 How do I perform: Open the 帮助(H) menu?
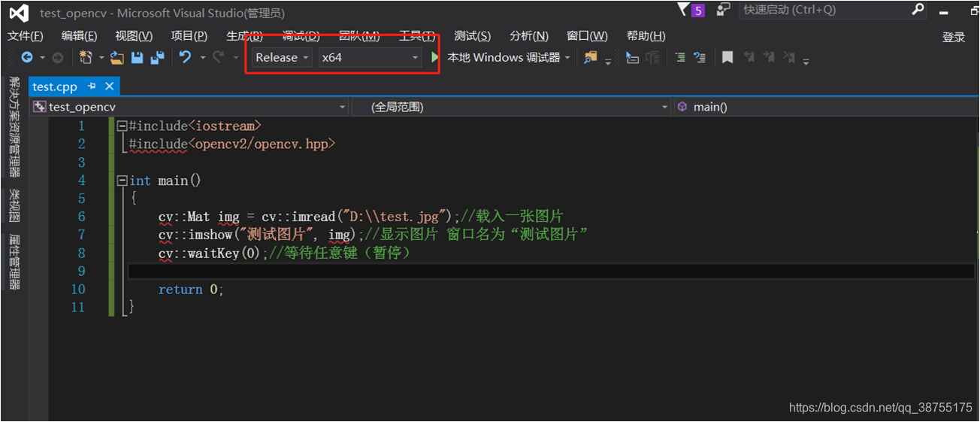tap(646, 36)
